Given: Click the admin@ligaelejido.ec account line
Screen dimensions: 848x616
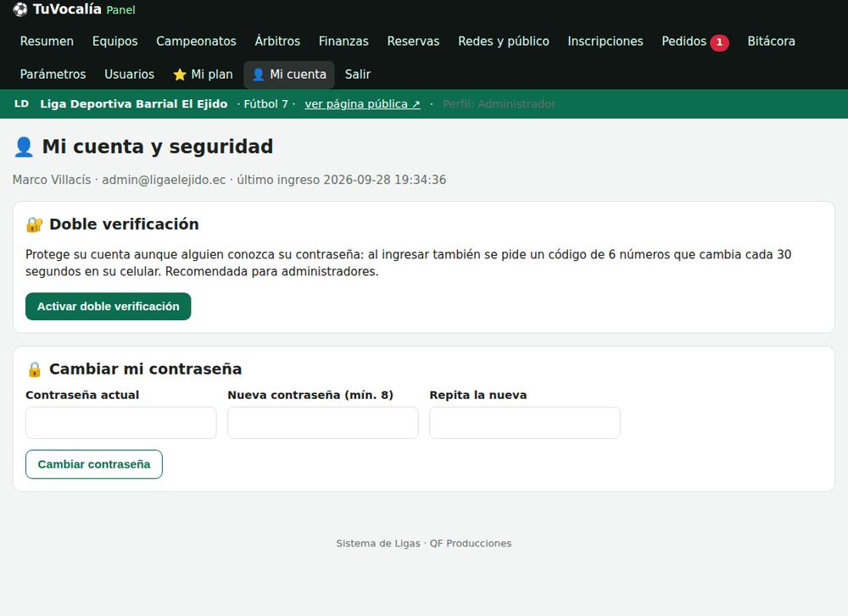Looking at the screenshot, I should tap(229, 180).
